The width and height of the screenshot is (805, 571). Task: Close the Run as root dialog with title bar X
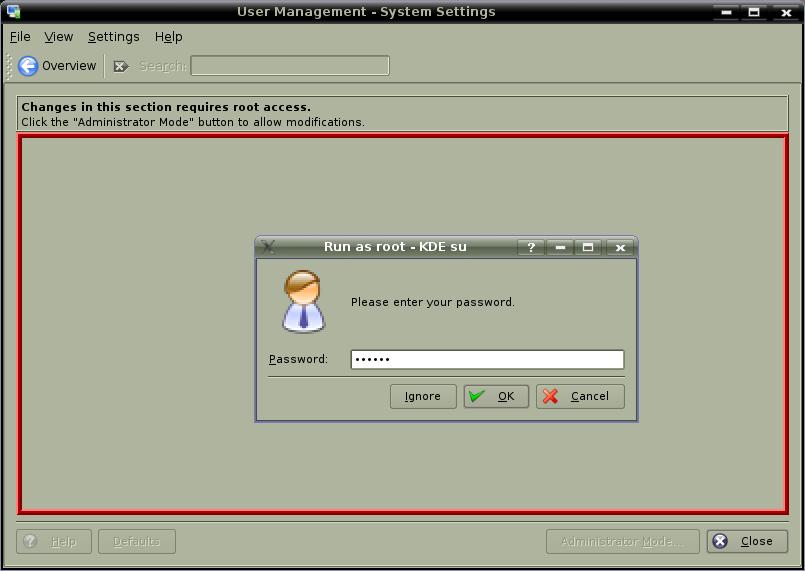(x=620, y=247)
